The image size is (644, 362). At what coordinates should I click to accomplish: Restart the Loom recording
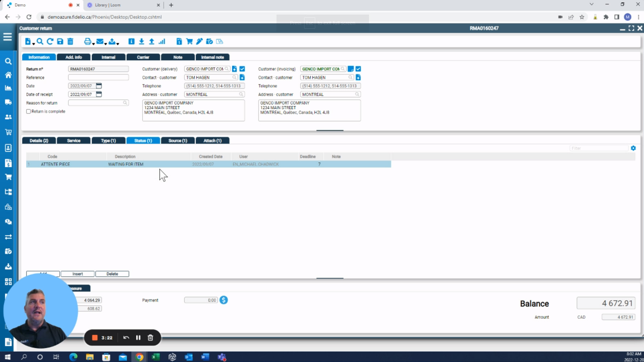[x=126, y=338]
